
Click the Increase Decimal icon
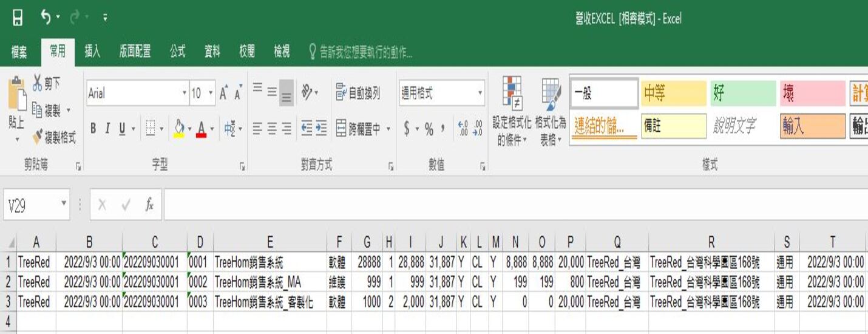click(x=463, y=129)
